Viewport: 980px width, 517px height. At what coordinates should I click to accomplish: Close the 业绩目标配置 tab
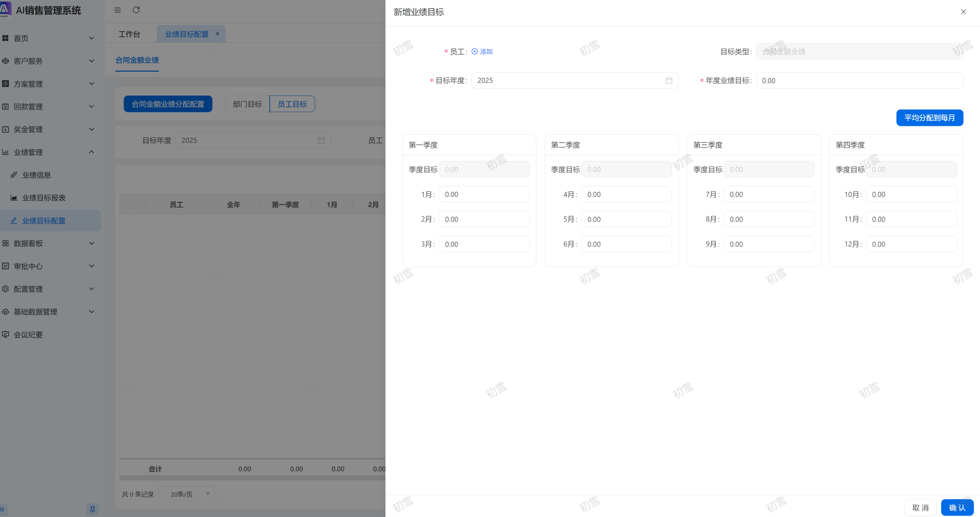tap(217, 33)
